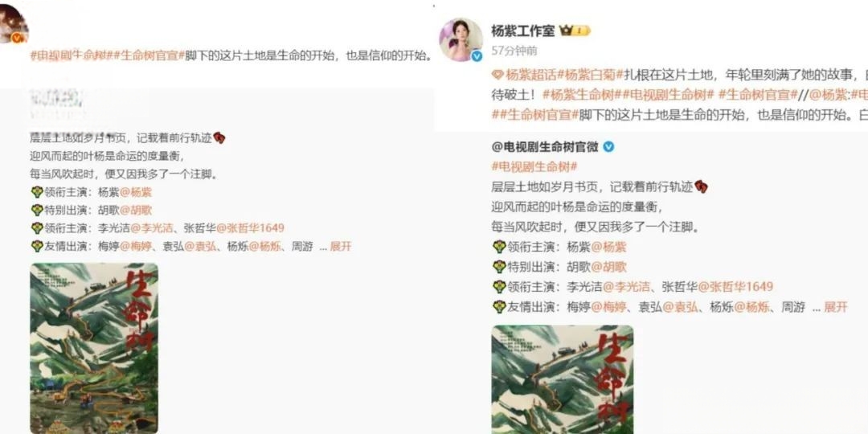This screenshot has height=434, width=868.
Task: Click the 57分钟前 timestamp
Action: tap(514, 51)
